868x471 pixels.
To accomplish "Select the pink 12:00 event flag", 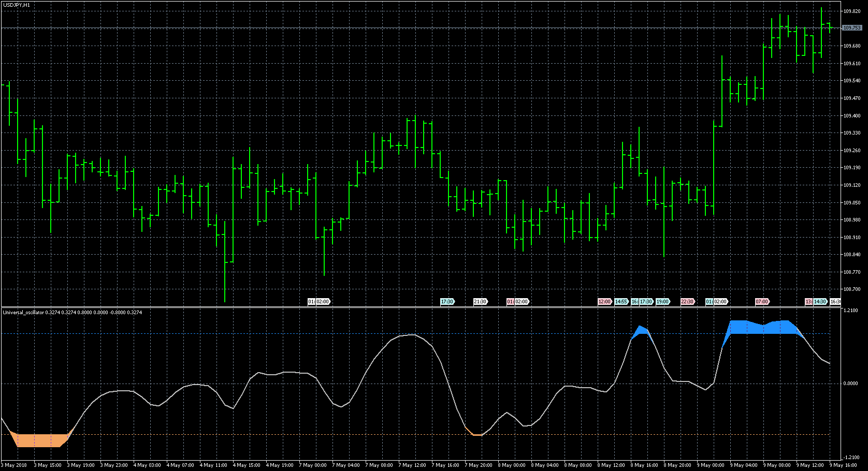I will tap(604, 302).
